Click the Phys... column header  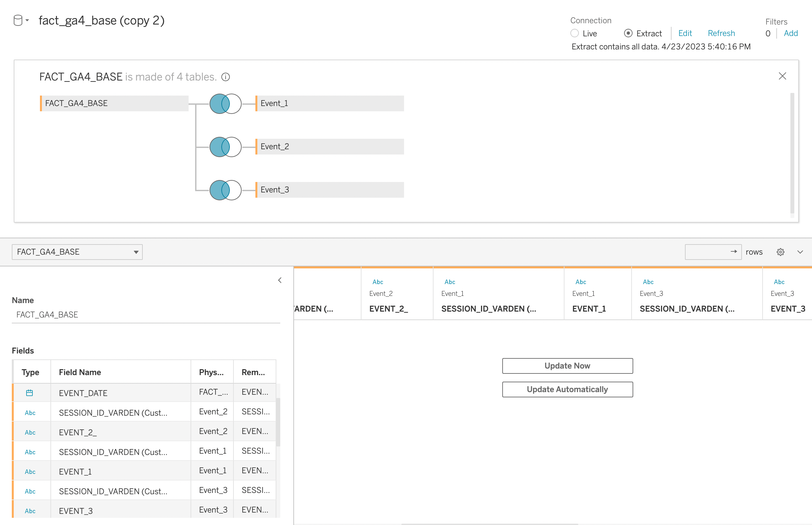[212, 372]
